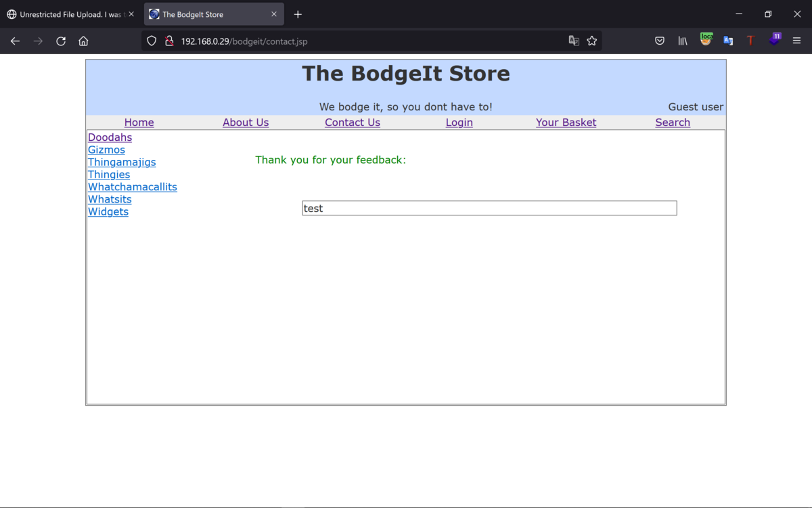Open the tracking protection shield icon
Screen dimensions: 812x508
pyautogui.click(x=152, y=41)
